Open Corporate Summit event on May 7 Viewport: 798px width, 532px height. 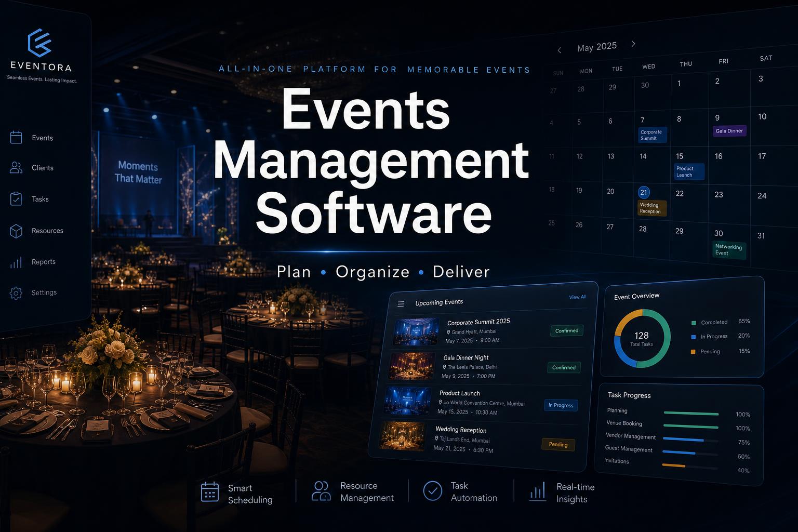point(652,135)
